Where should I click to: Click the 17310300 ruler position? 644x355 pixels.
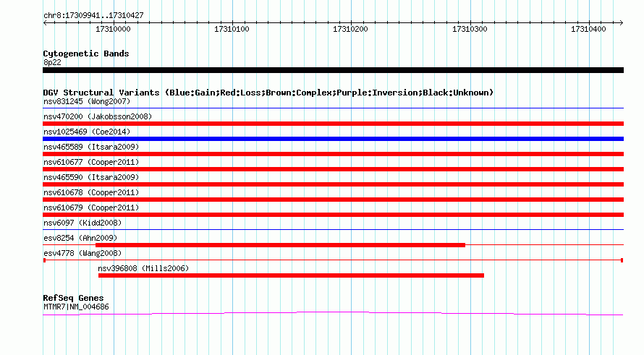470,29
